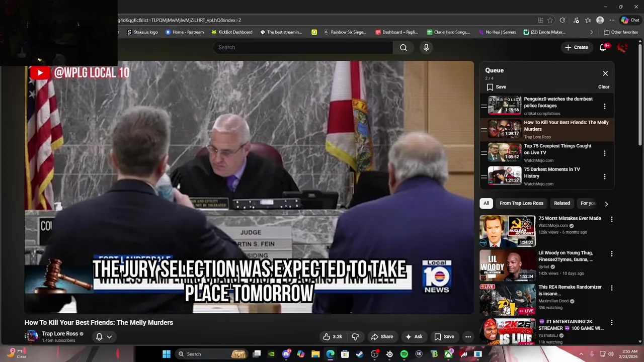Open options for Top 75 Creepiest Things video
Screen dimensions: 644x362
pos(605,153)
